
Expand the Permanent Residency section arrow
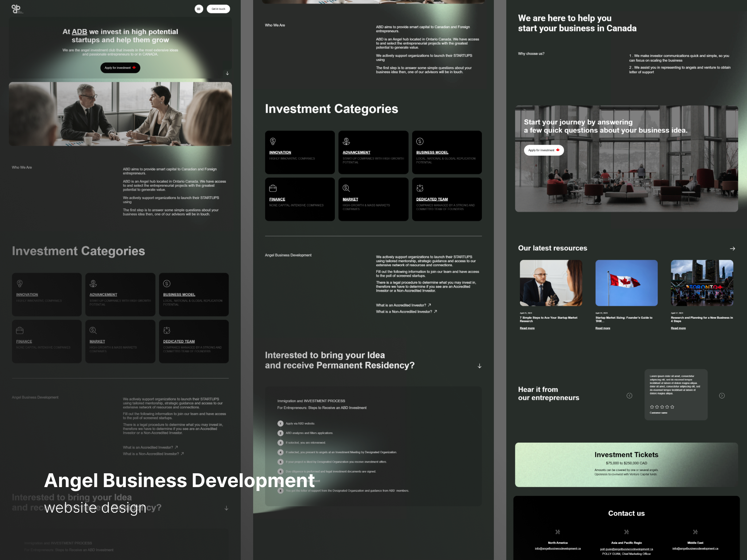pos(479,366)
